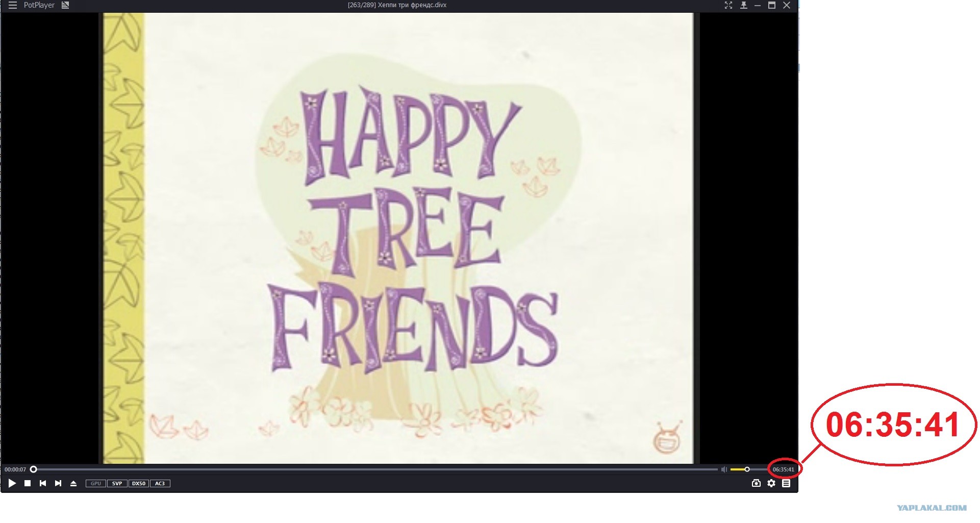Close the PotPlayer window

pos(787,5)
